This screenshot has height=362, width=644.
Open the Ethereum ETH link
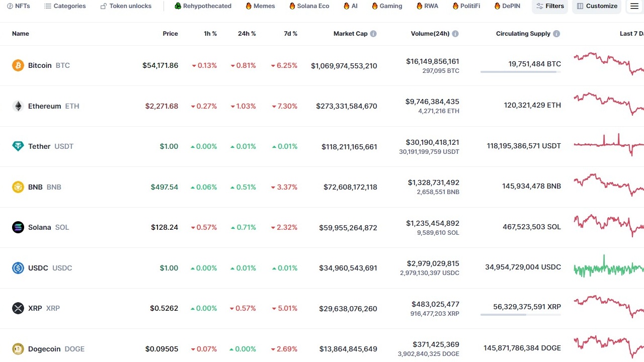(53, 106)
